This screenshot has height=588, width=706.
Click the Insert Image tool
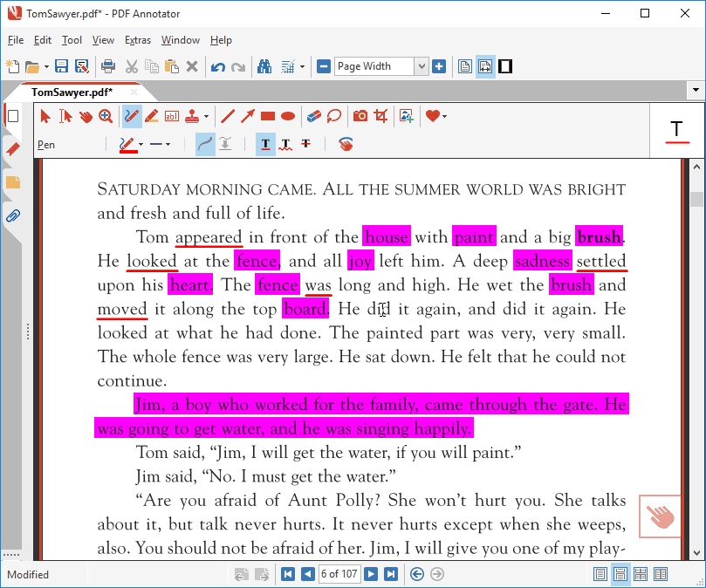click(407, 117)
